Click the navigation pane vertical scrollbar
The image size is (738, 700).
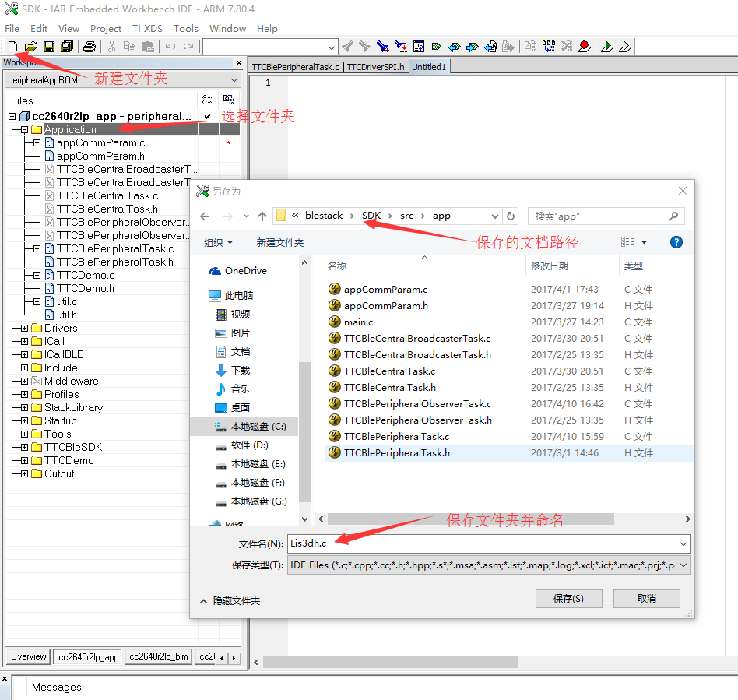coord(304,432)
